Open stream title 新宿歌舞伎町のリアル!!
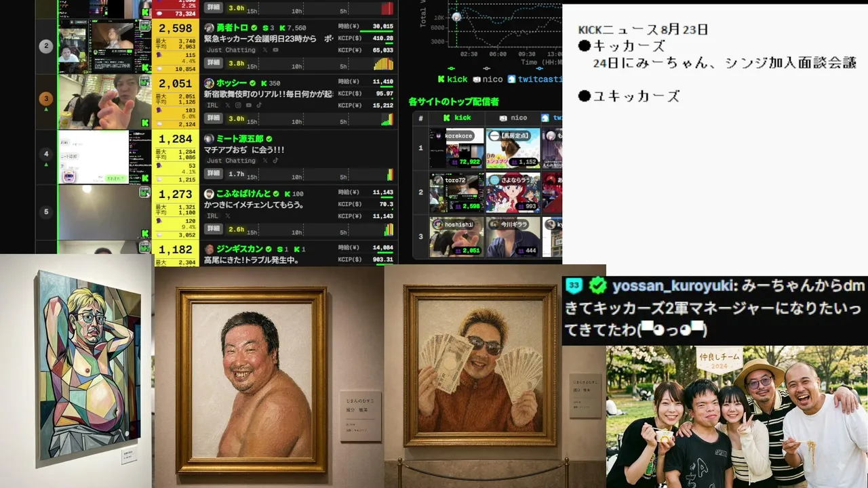Image resolution: width=868 pixels, height=488 pixels. point(269,94)
